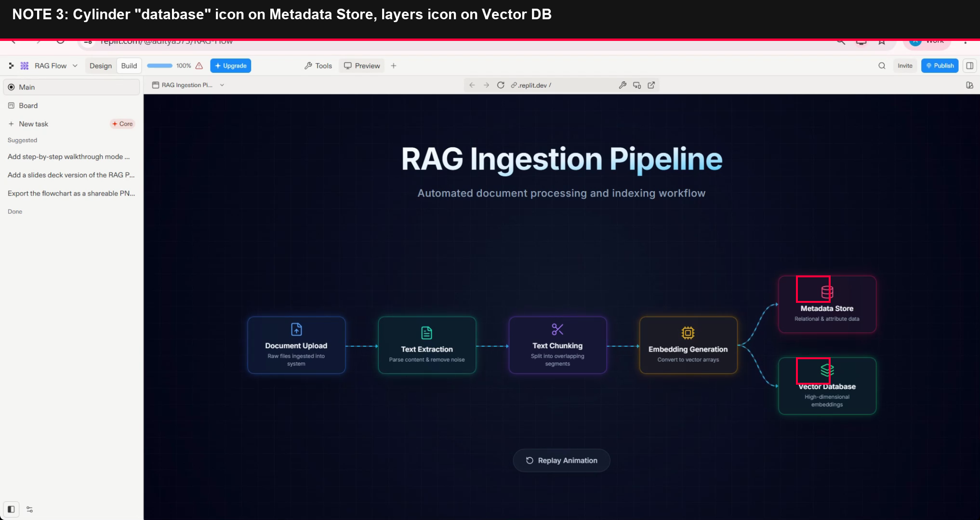Choose suggestion 'Export the flowchart as a shareable PN...'
This screenshot has height=520, width=980.
(x=71, y=193)
